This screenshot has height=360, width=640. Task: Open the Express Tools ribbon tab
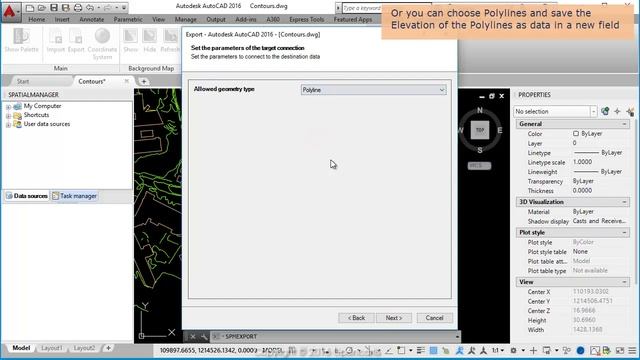(x=307, y=19)
